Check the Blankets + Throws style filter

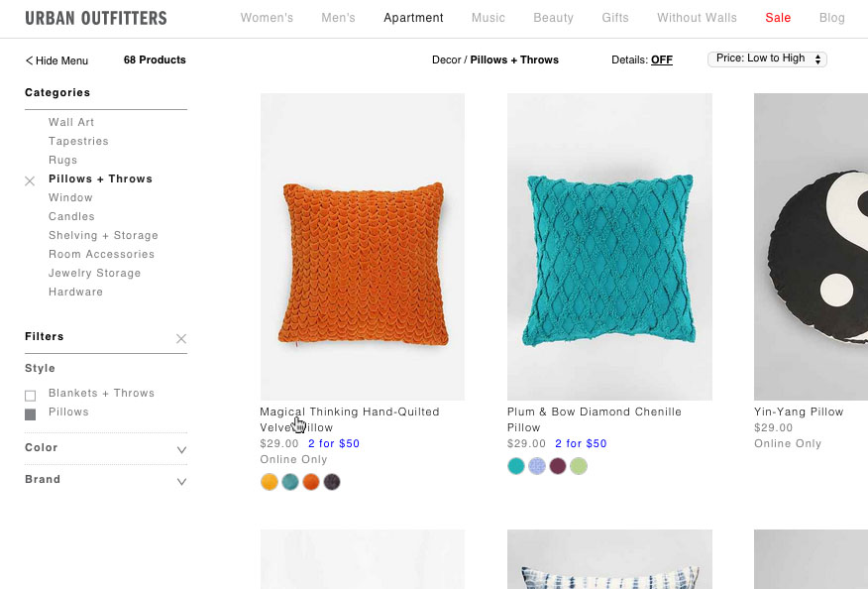pos(30,394)
